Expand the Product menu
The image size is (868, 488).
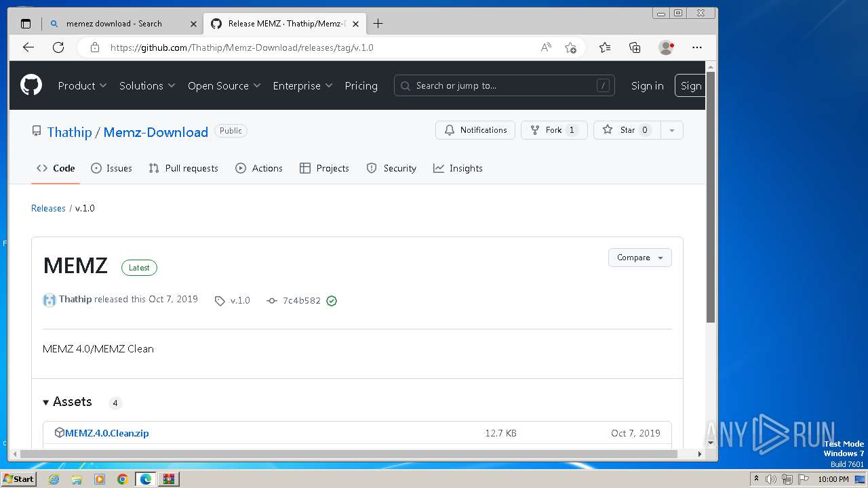pyautogui.click(x=82, y=85)
